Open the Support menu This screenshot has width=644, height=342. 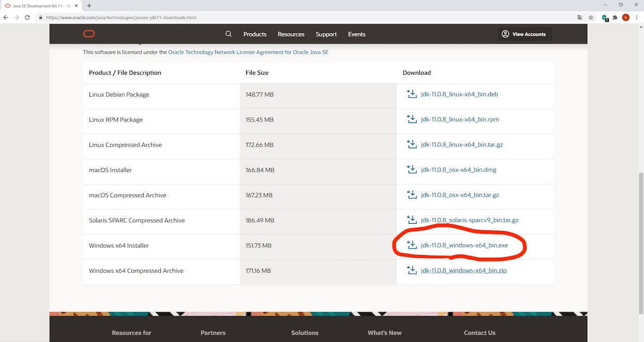326,34
